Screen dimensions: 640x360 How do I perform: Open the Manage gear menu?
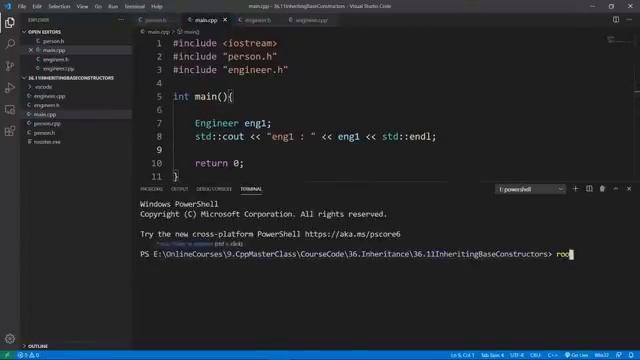[x=10, y=339]
